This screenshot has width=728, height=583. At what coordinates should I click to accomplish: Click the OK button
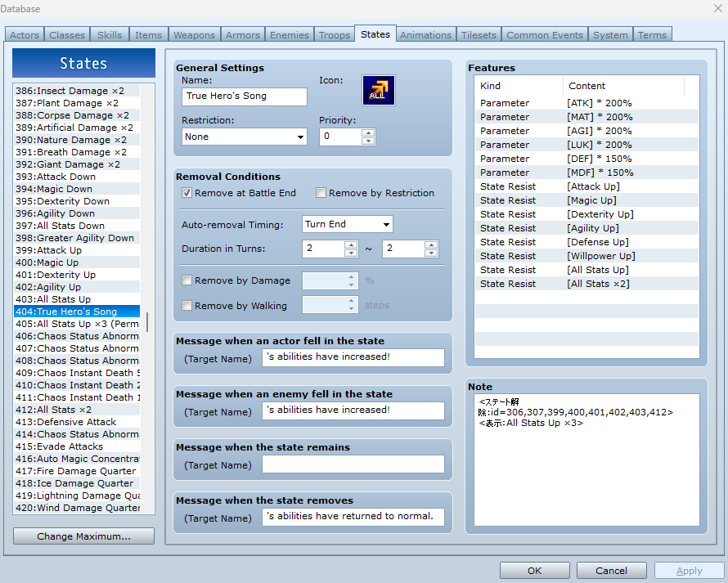pyautogui.click(x=535, y=571)
